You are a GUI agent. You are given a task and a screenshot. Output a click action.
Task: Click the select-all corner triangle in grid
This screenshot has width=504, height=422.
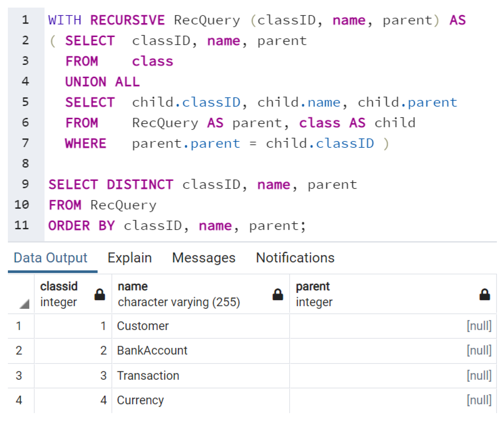point(24,304)
